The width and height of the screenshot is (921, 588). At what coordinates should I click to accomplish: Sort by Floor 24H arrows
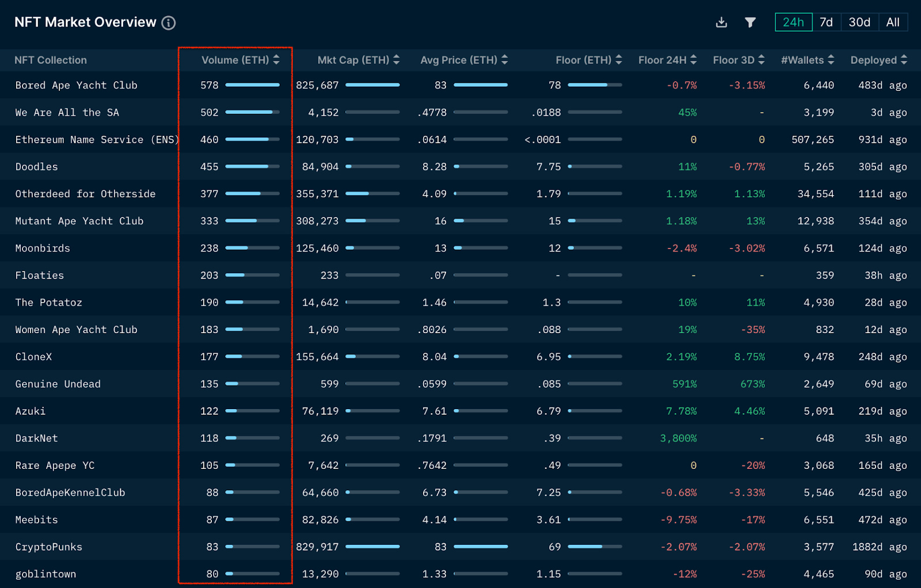point(694,60)
